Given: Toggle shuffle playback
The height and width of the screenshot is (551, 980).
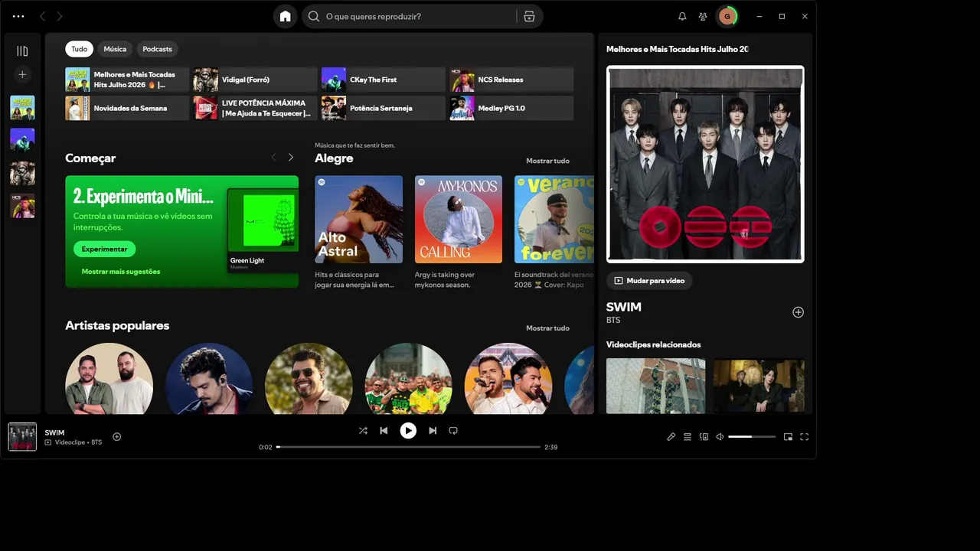Looking at the screenshot, I should pyautogui.click(x=363, y=431).
